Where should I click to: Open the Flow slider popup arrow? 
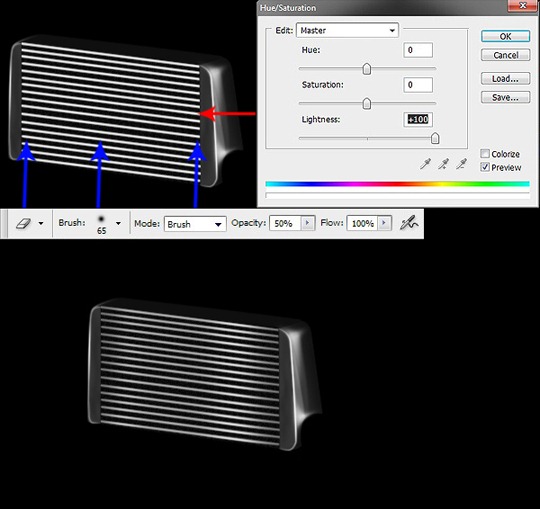click(385, 223)
